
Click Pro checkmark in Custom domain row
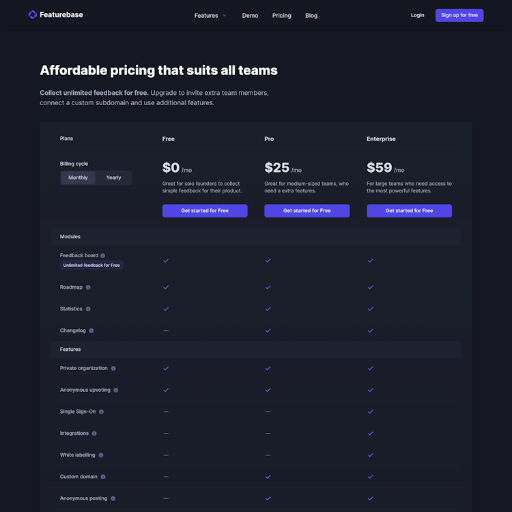coord(268,477)
